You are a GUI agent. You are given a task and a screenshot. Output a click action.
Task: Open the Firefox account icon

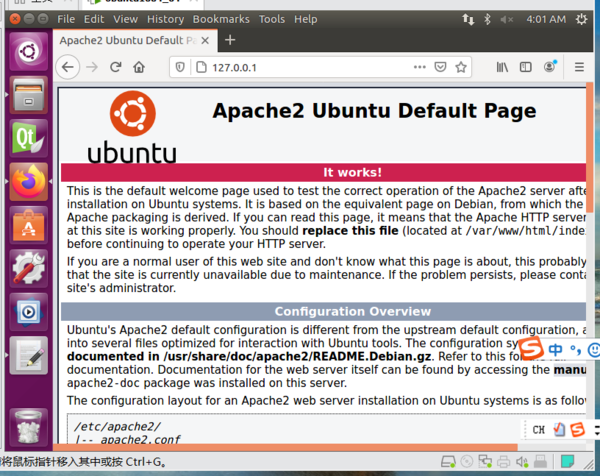(550, 67)
